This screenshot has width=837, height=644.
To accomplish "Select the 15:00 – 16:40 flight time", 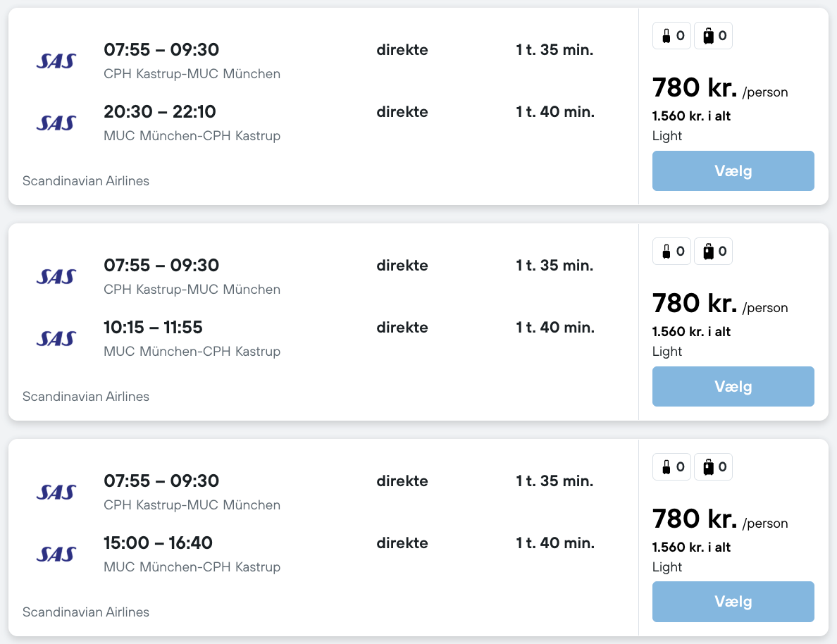I will 158,543.
